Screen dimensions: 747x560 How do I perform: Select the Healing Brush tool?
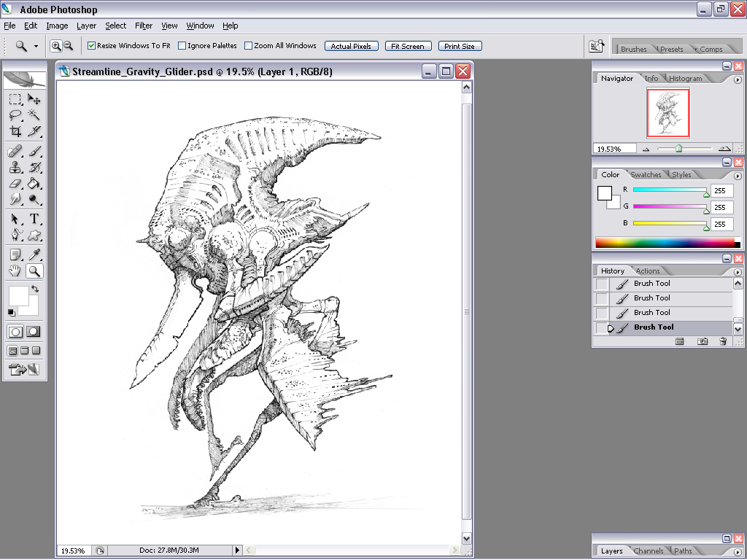15,152
